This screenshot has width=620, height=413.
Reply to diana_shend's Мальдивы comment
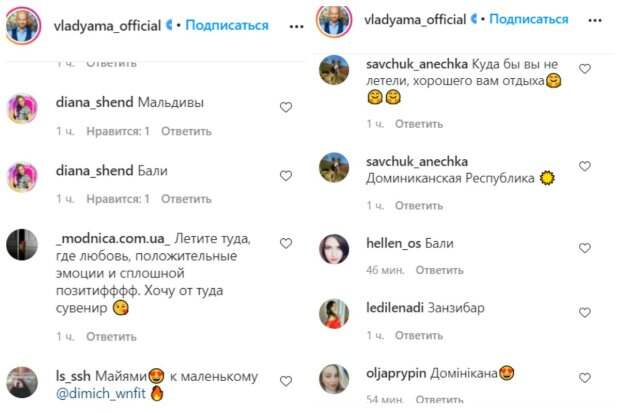coord(186,131)
